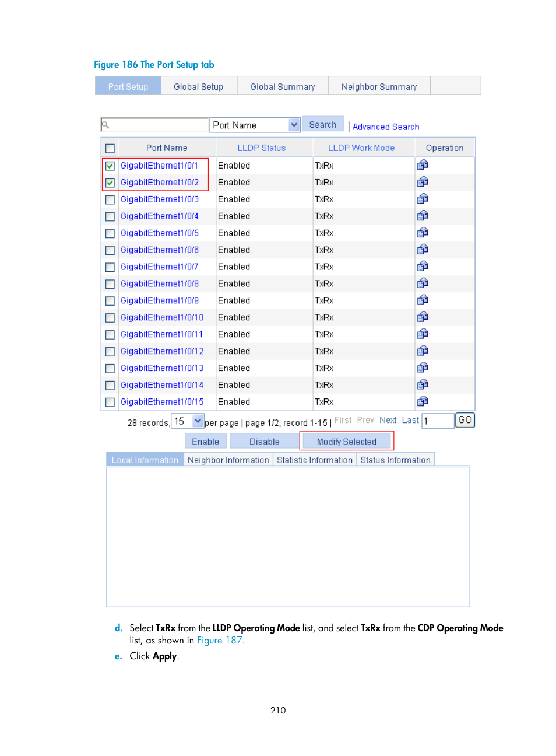Open the Port Name search criteria dropdown
The image size is (556, 756).
(255, 125)
